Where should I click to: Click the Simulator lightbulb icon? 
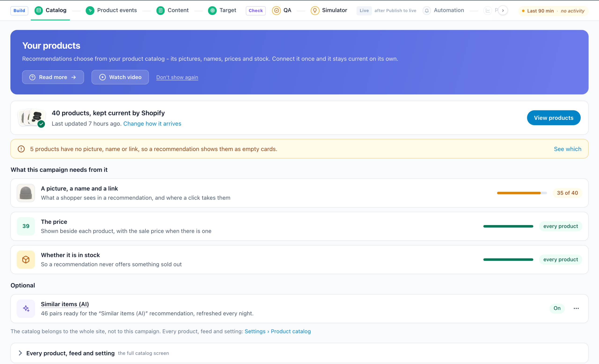click(x=315, y=11)
